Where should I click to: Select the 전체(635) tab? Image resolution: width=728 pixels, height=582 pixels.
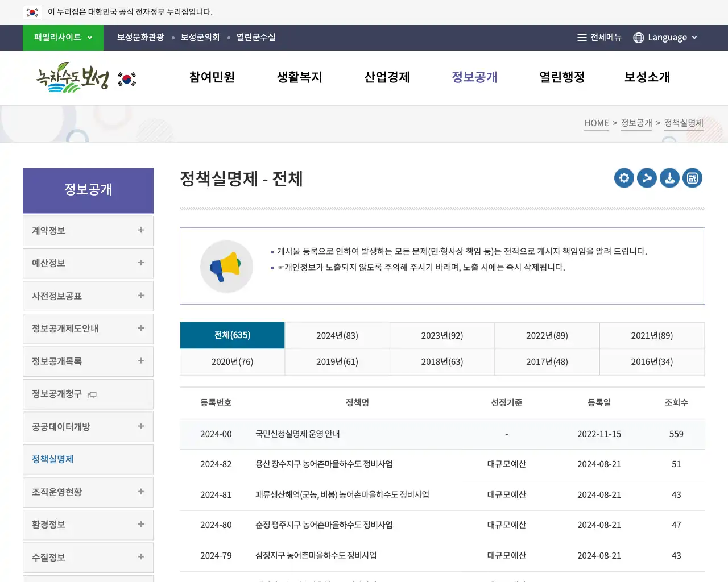[x=232, y=335]
